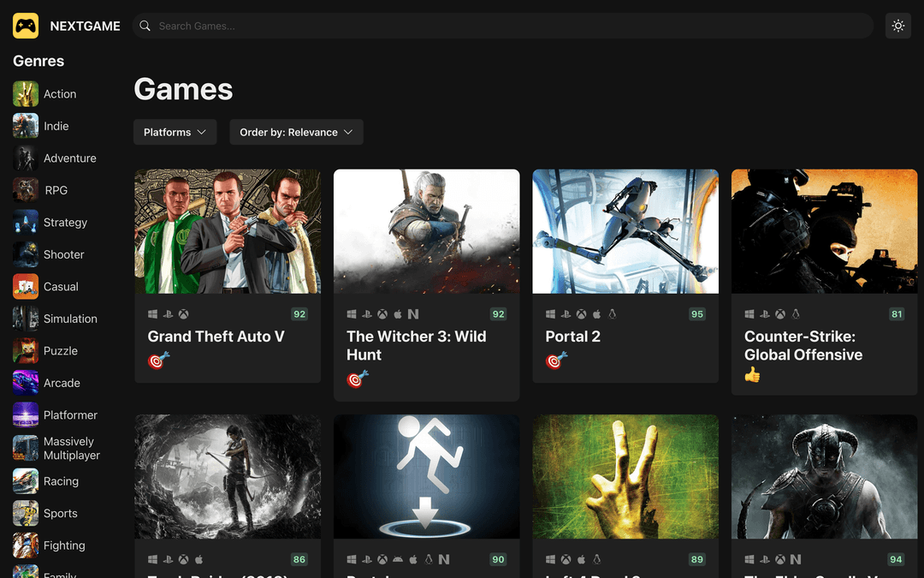Open The Witcher 3: Wild Hunt title

[416, 345]
